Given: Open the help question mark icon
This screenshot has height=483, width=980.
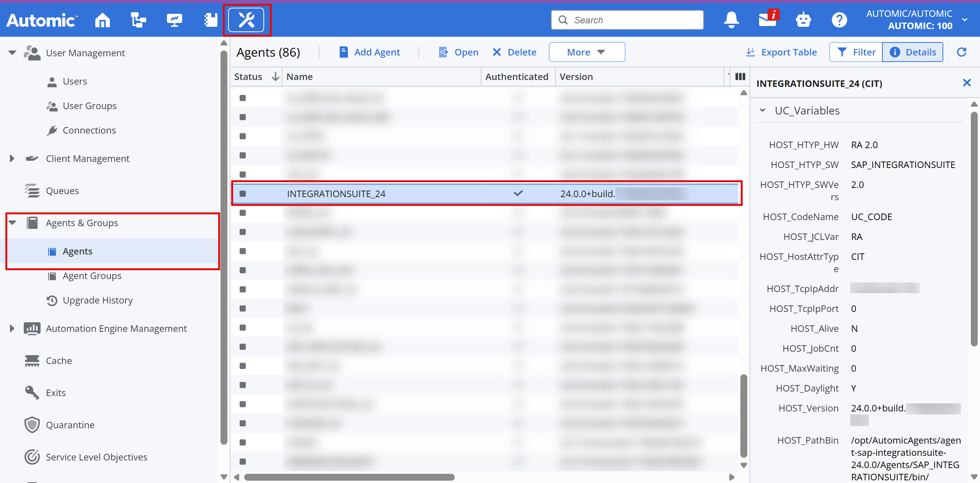Looking at the screenshot, I should tap(839, 20).
